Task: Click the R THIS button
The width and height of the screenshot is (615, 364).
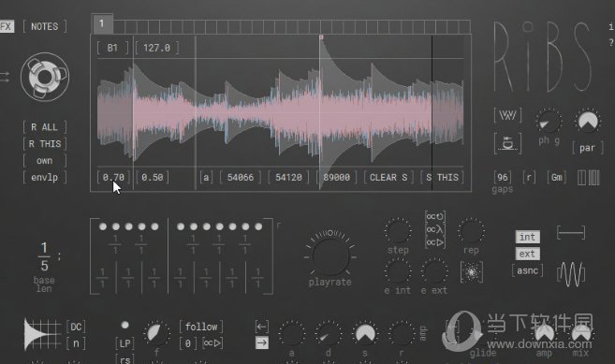Action: click(x=44, y=144)
